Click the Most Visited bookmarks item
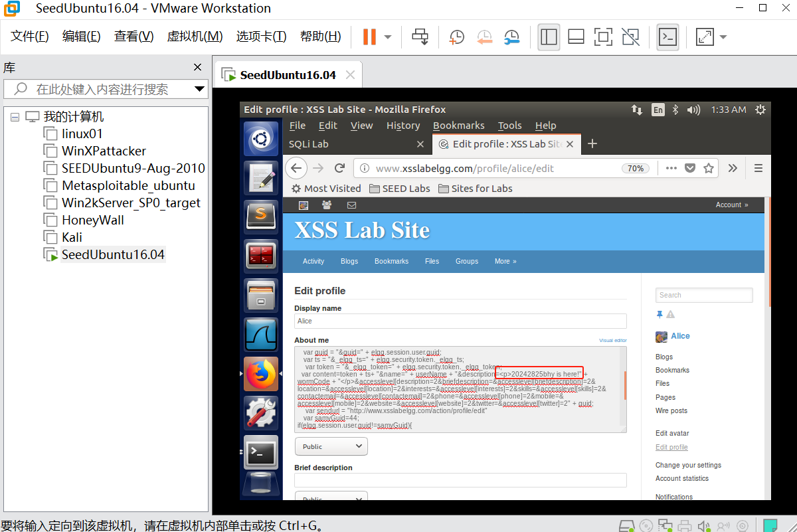 click(x=326, y=189)
